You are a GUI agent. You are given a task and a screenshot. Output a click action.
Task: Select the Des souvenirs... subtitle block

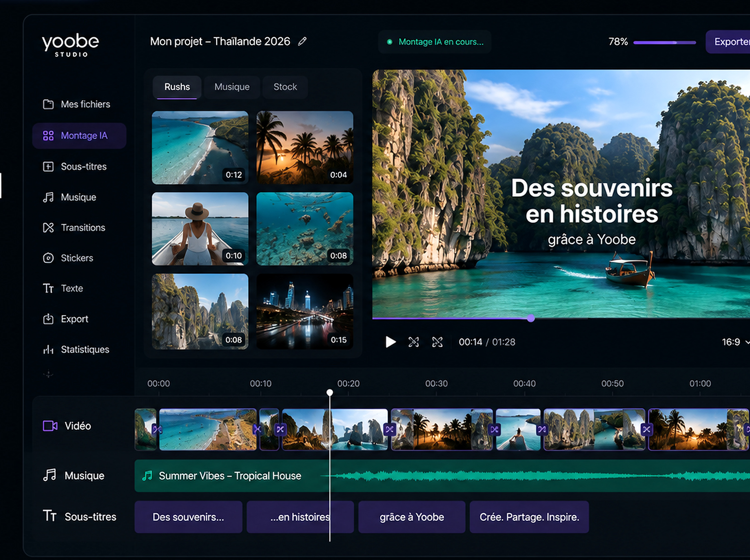(188, 517)
